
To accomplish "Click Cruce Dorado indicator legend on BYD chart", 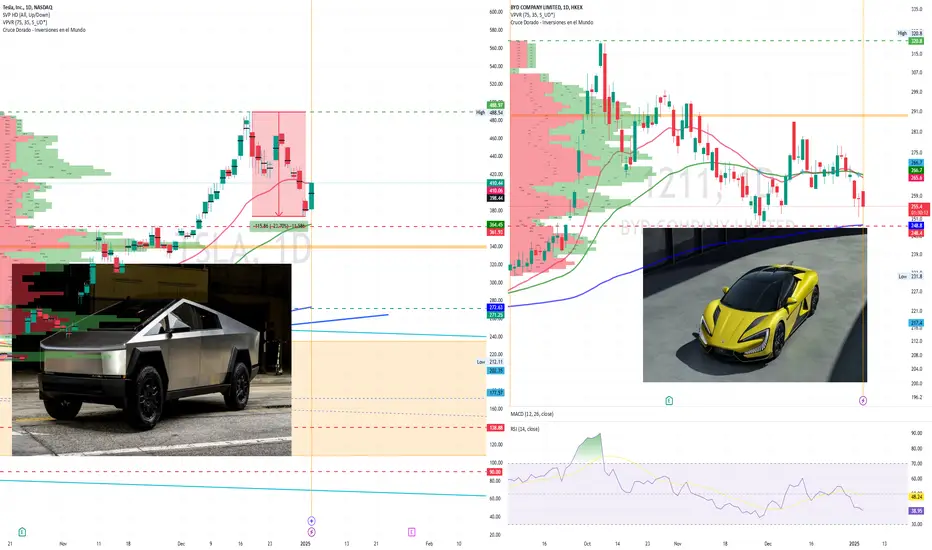I will tap(552, 23).
